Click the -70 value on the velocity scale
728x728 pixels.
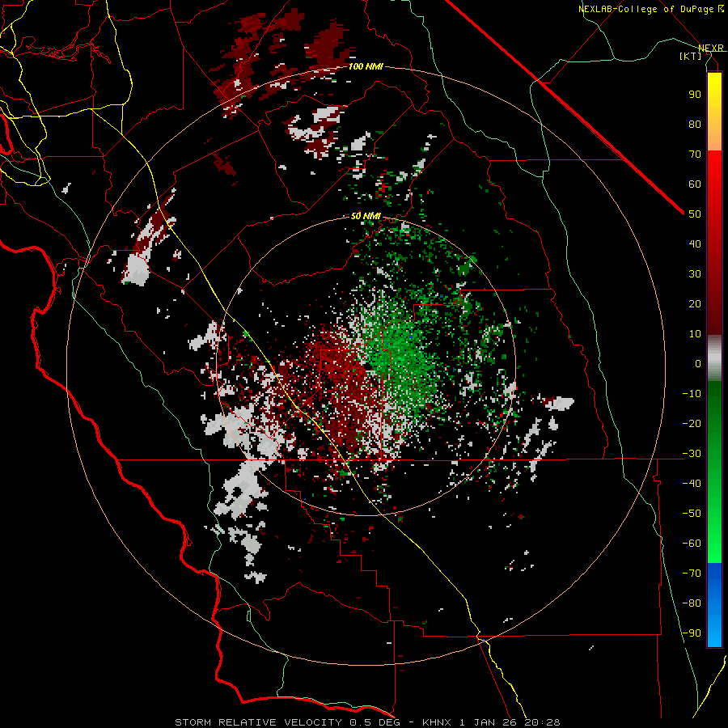pos(692,574)
